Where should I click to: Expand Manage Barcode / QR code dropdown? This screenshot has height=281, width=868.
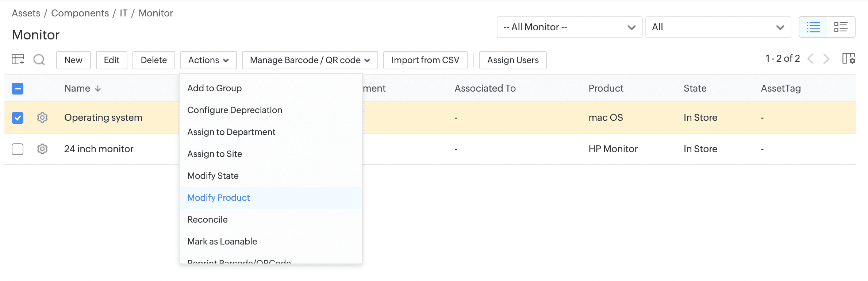coord(310,60)
